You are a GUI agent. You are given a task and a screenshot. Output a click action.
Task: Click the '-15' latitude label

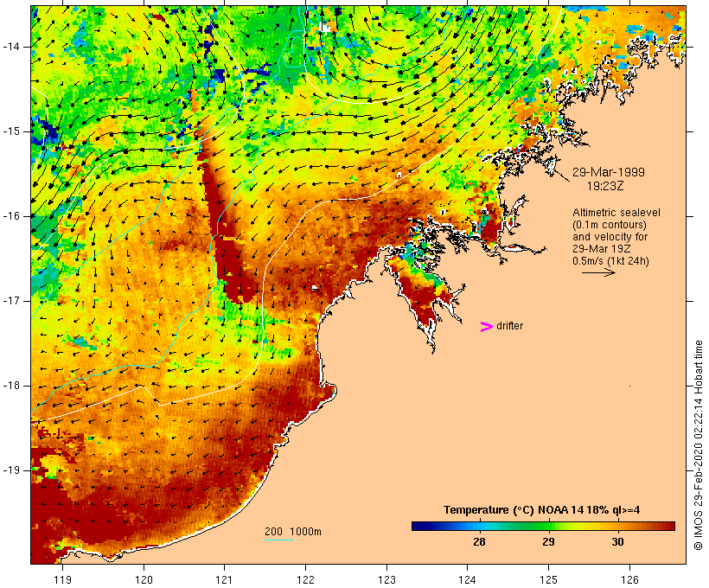[11, 131]
